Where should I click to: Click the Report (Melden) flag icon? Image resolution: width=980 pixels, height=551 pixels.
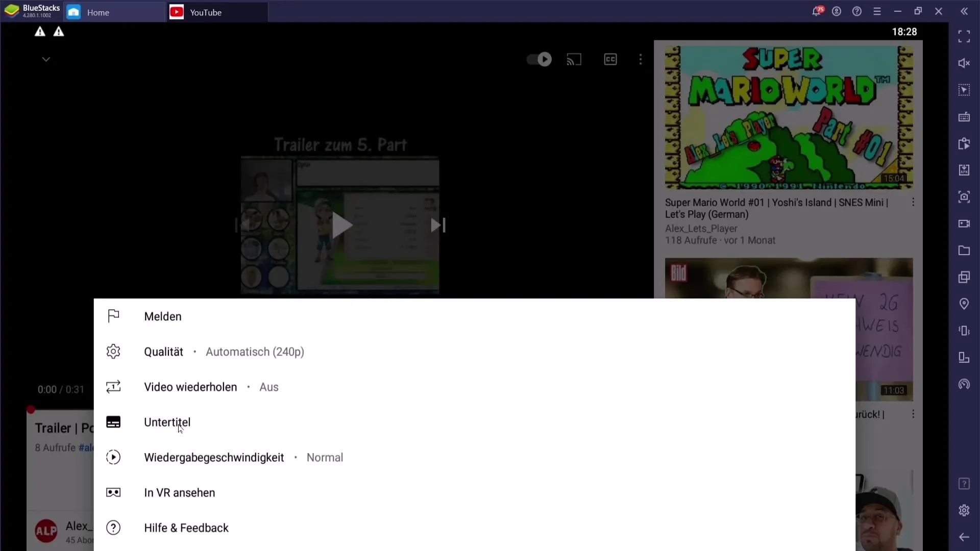click(x=113, y=315)
